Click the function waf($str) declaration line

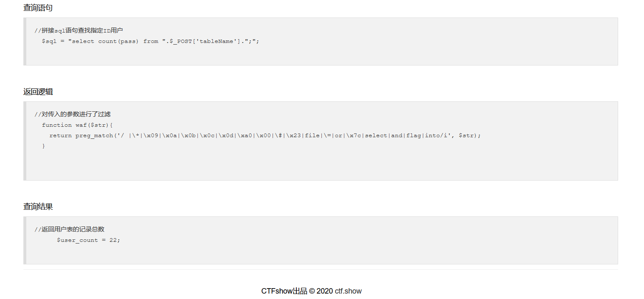pos(78,125)
